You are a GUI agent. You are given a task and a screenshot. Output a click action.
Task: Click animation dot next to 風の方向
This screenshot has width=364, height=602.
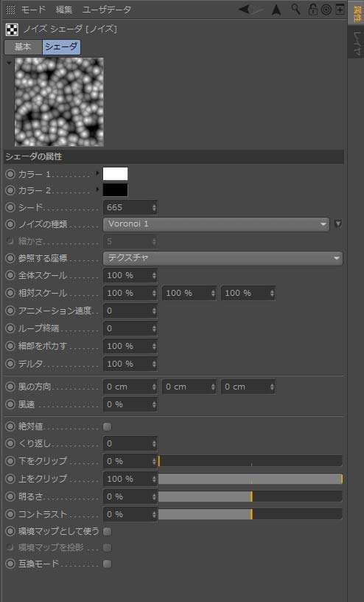(10, 387)
